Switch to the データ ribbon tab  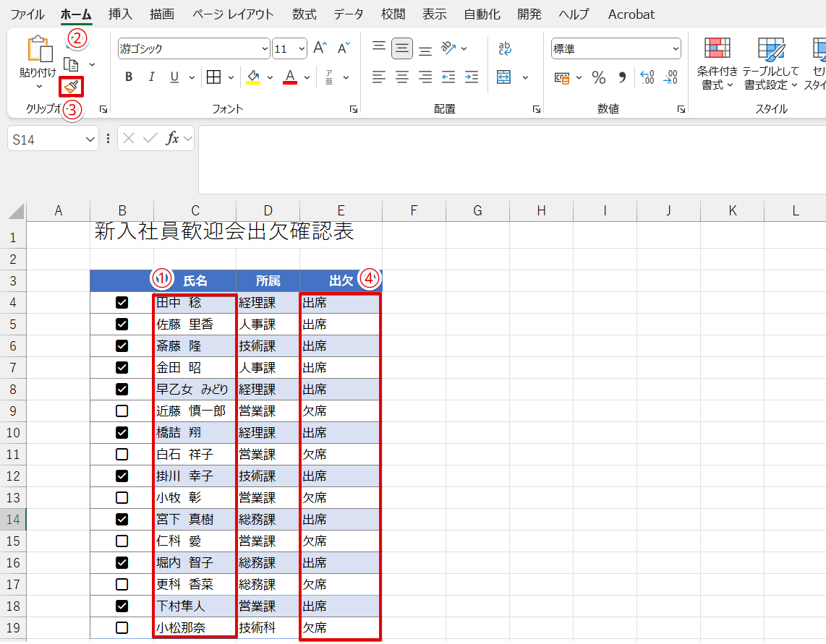tap(349, 14)
